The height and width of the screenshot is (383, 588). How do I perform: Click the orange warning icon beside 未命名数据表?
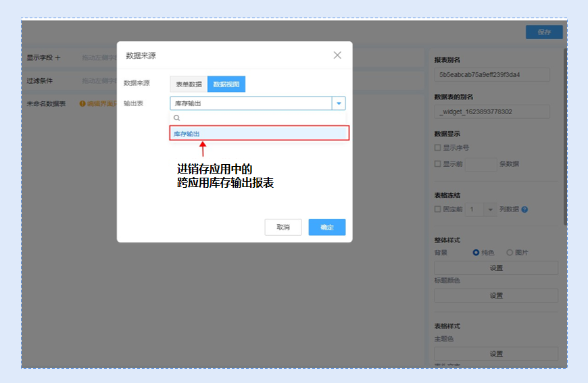(82, 104)
